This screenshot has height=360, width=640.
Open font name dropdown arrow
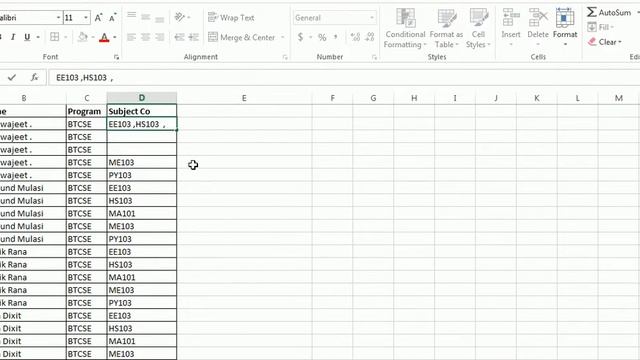58,18
